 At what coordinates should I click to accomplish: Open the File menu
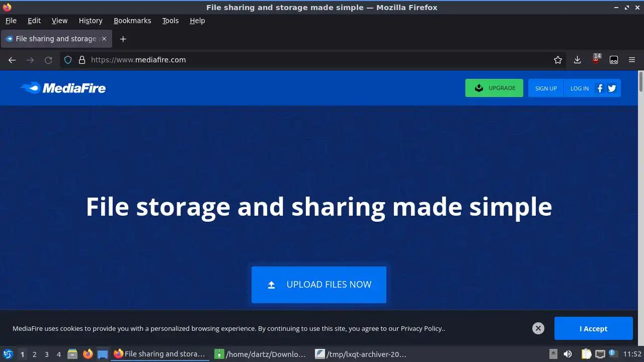click(11, 21)
